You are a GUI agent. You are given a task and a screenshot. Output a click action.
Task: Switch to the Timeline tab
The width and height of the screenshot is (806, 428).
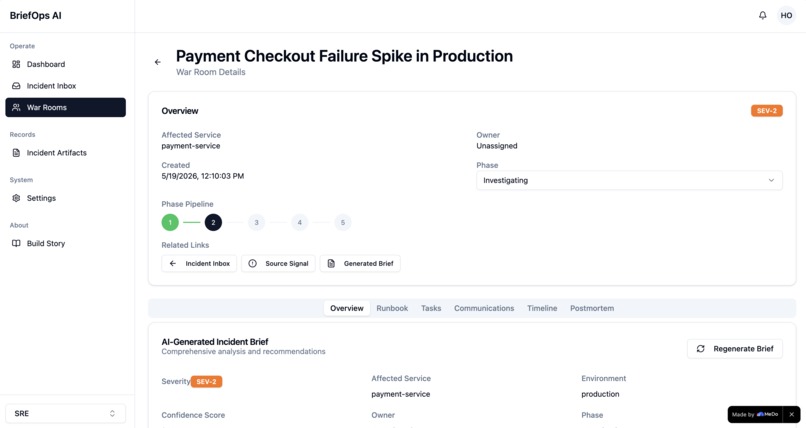(542, 308)
